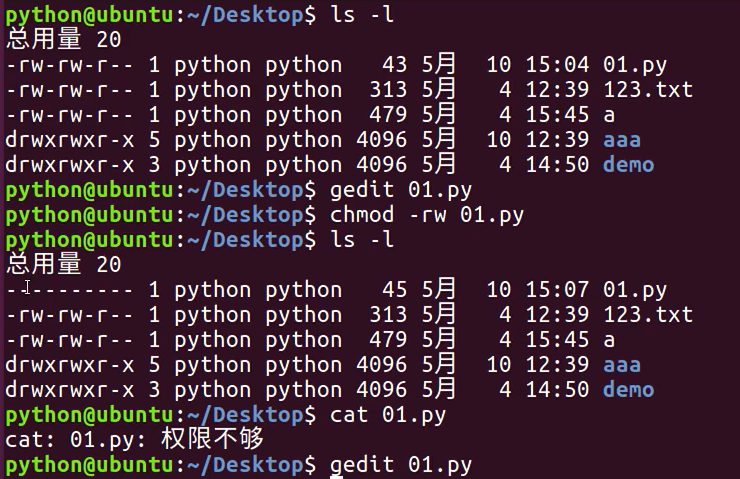Click the '01.py' filename in the 15:07 row
Image resolution: width=740 pixels, height=479 pixels.
coord(635,291)
